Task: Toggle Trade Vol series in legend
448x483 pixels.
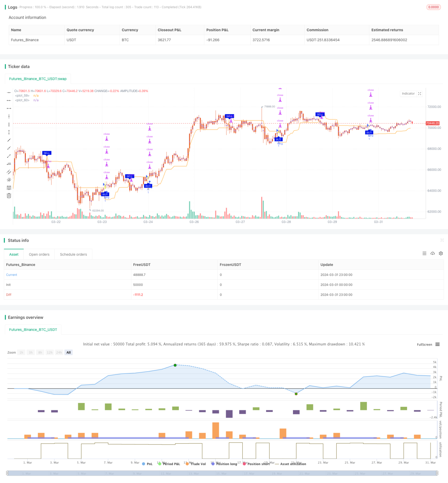Action: [195, 464]
